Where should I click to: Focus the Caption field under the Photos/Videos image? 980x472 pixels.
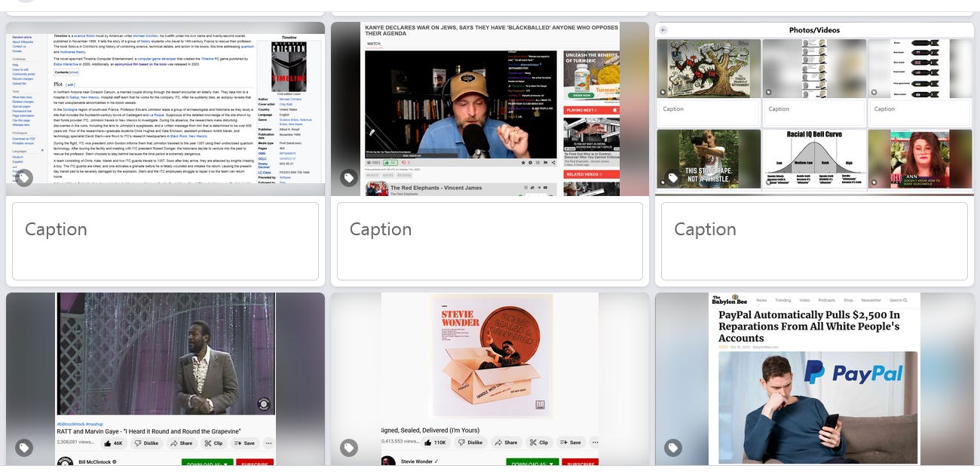click(x=814, y=241)
